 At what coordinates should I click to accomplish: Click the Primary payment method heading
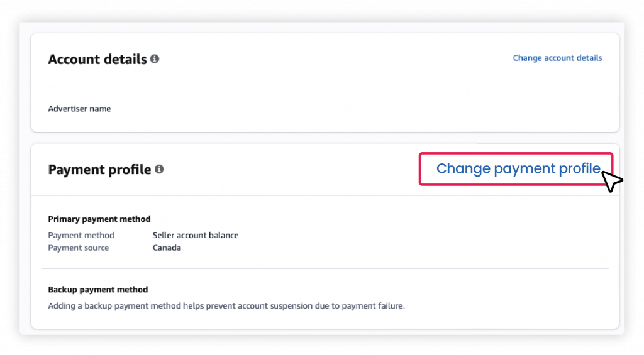(x=99, y=219)
